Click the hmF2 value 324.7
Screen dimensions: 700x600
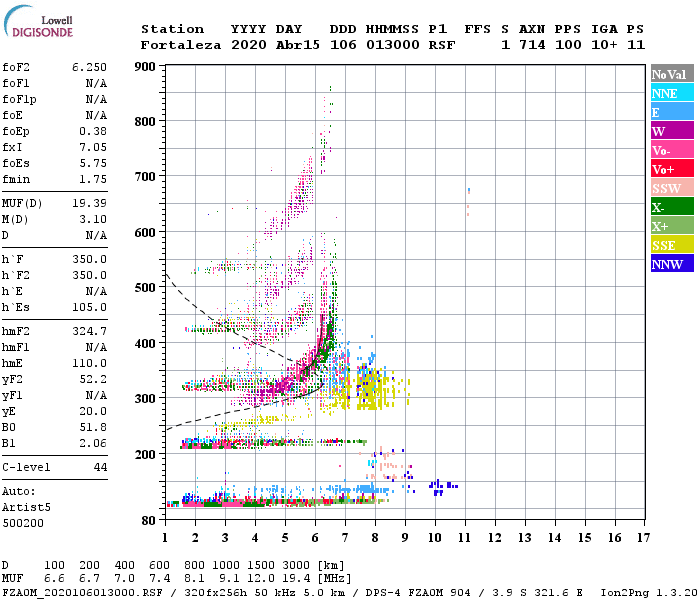coord(89,331)
